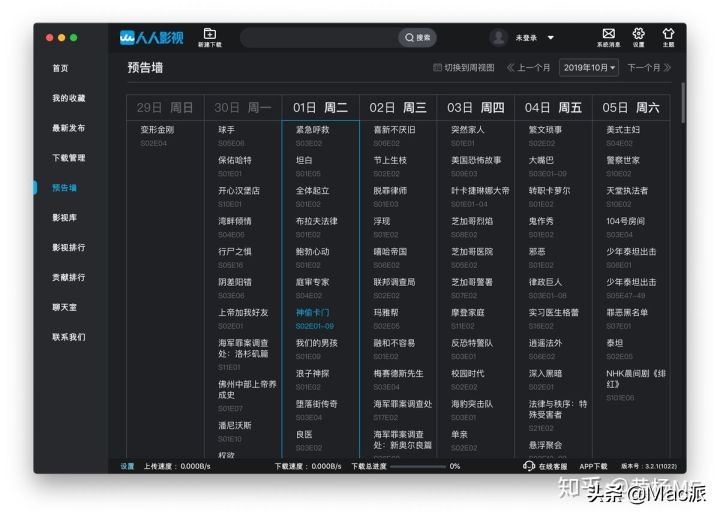
Task: Open the new download icon
Action: tap(210, 34)
